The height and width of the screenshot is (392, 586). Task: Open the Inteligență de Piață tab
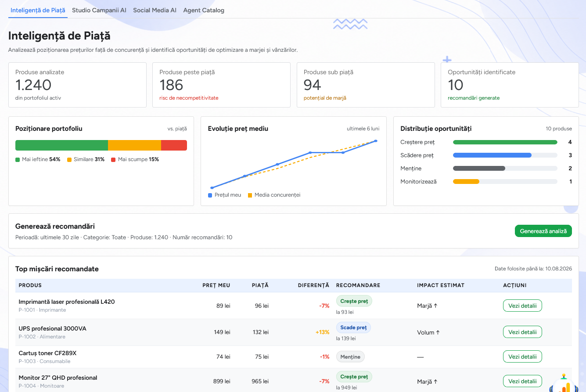[38, 10]
